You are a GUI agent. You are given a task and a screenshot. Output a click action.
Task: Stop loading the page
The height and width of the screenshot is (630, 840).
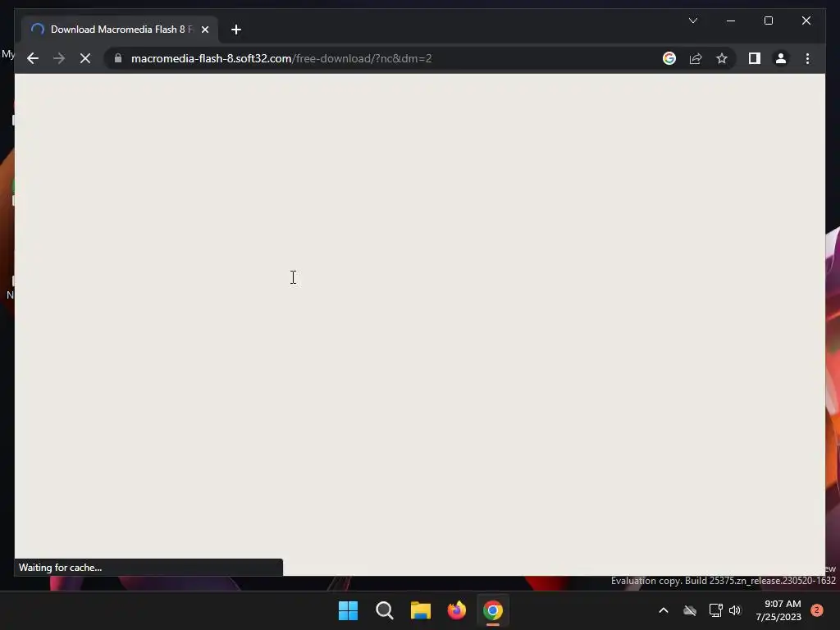[x=85, y=58]
